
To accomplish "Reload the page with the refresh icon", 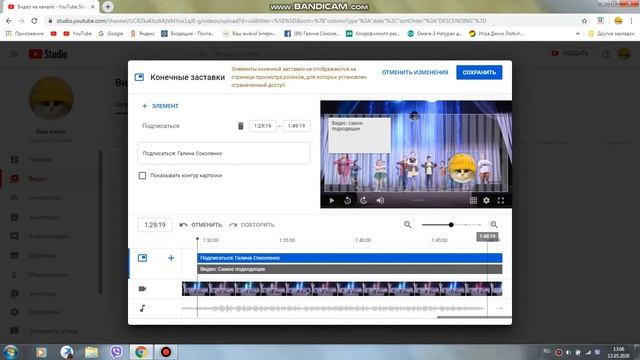I will tap(34, 21).
